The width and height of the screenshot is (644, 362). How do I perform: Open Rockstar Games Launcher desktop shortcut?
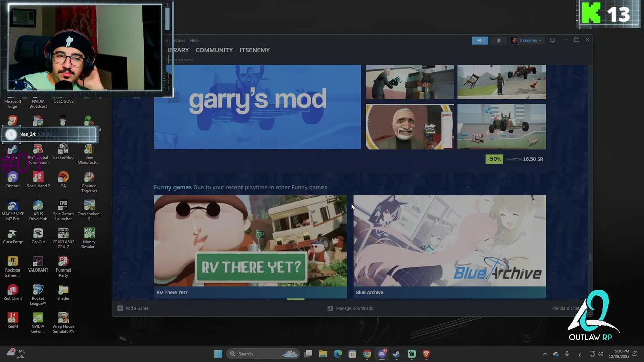click(x=13, y=266)
